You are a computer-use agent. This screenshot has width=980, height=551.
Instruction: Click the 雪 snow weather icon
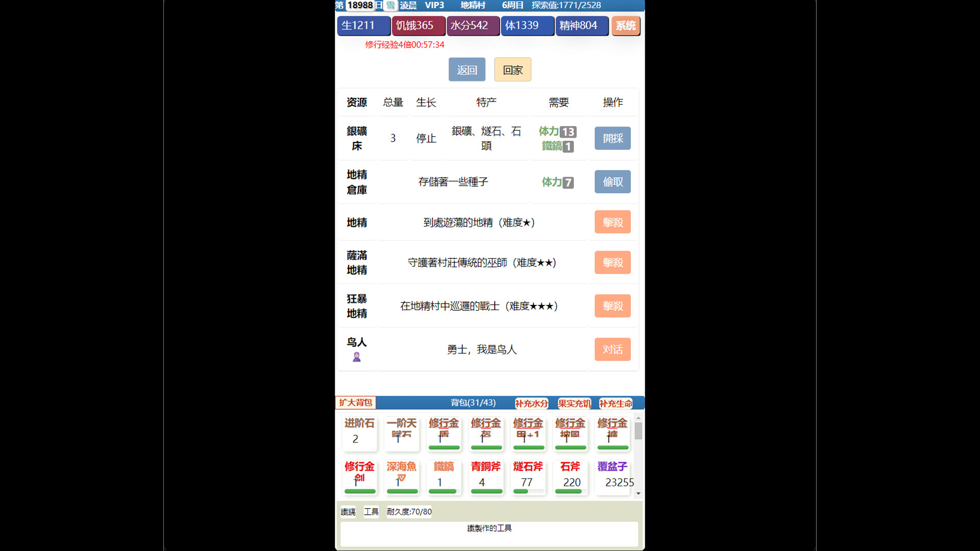pos(389,5)
